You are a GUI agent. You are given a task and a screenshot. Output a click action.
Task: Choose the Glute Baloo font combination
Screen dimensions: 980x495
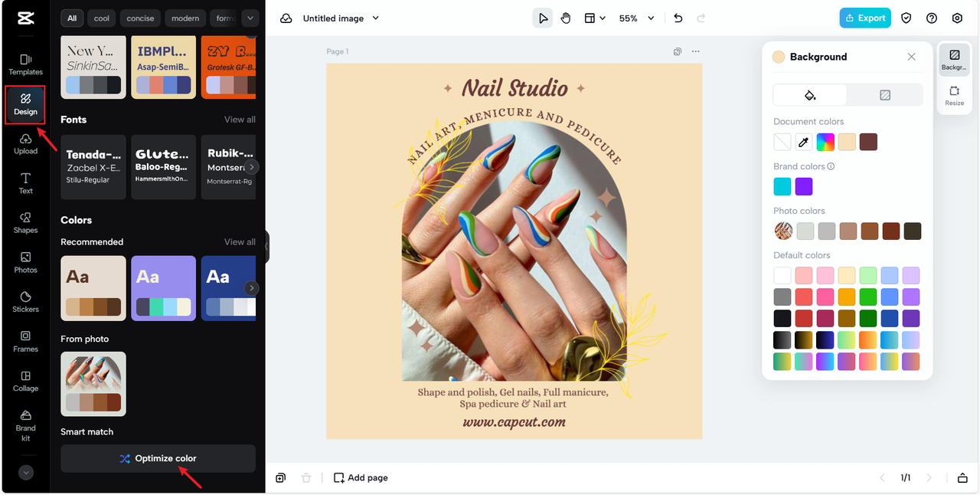tap(164, 167)
